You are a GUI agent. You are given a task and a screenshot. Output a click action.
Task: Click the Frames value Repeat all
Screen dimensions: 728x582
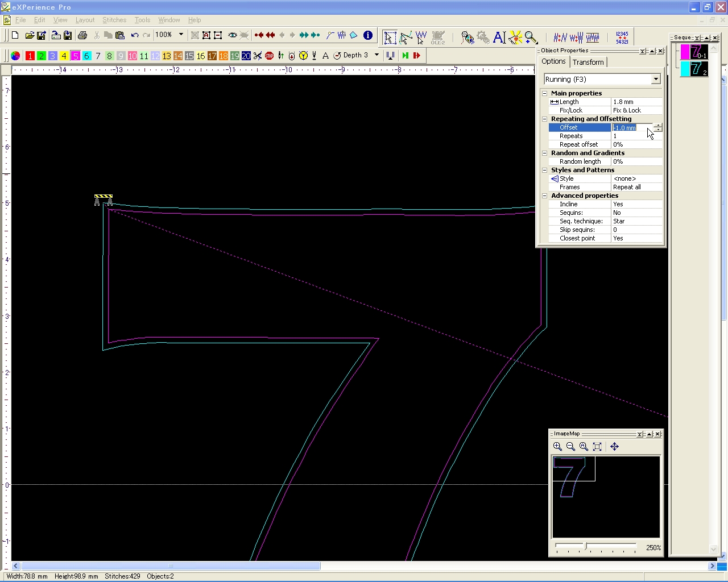pos(637,187)
